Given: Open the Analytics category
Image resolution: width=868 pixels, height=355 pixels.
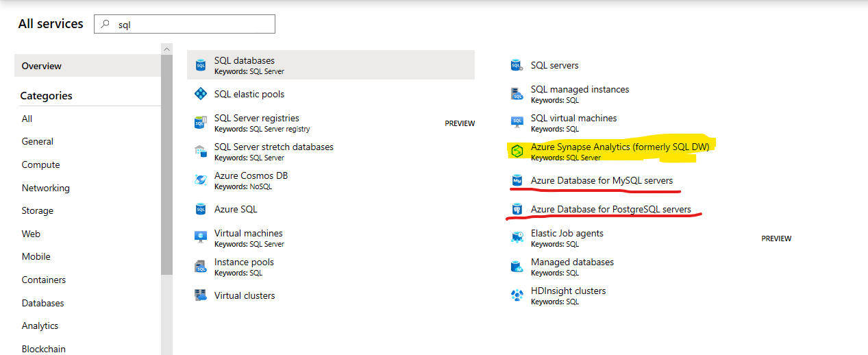Looking at the screenshot, I should (x=40, y=326).
